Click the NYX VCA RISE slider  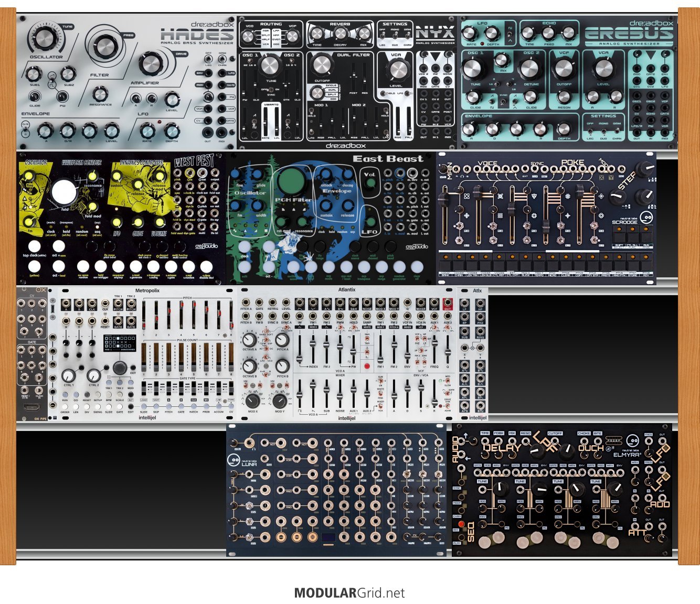[397, 122]
